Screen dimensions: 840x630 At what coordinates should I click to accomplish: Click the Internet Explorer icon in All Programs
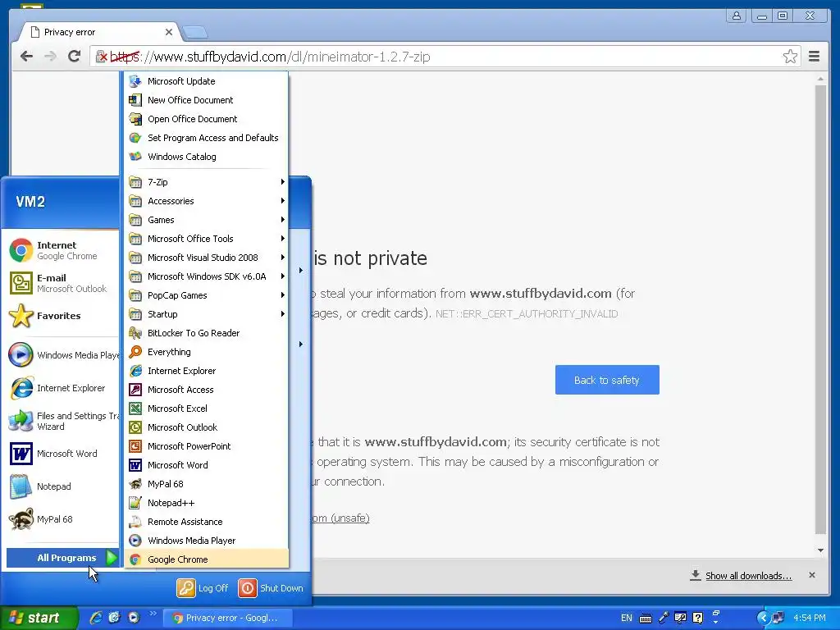click(135, 371)
